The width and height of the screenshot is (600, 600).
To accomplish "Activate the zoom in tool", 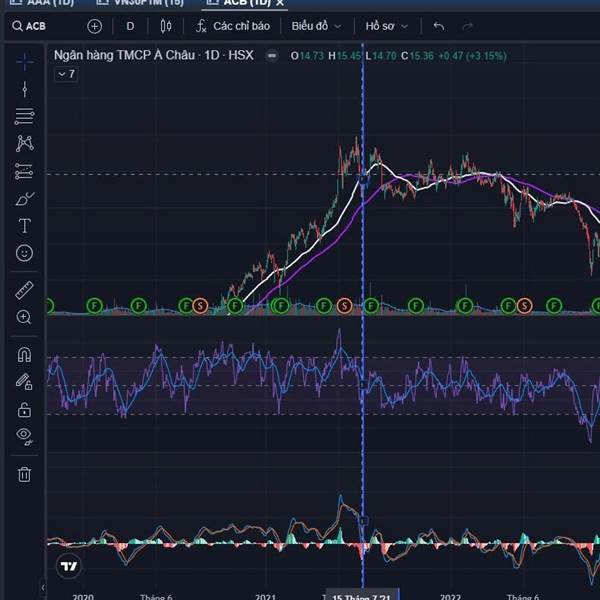I will click(x=24, y=317).
